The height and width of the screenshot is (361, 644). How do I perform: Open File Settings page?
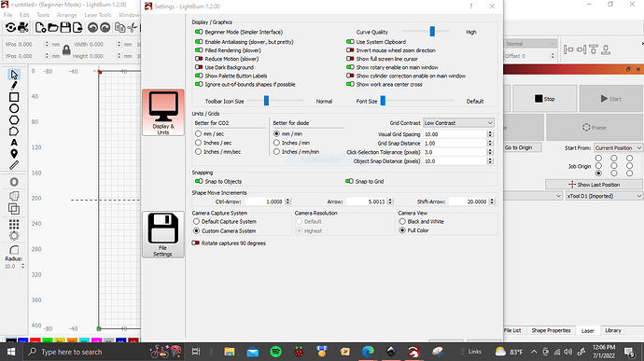[x=163, y=234]
